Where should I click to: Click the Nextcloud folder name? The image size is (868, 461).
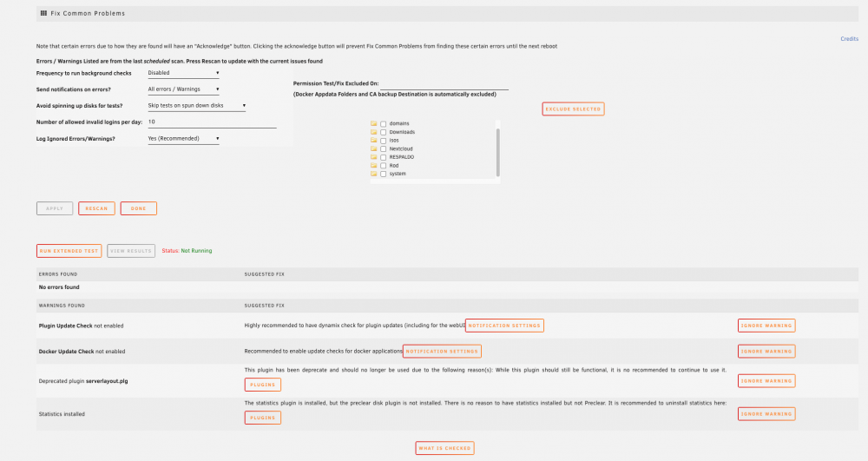(x=401, y=148)
